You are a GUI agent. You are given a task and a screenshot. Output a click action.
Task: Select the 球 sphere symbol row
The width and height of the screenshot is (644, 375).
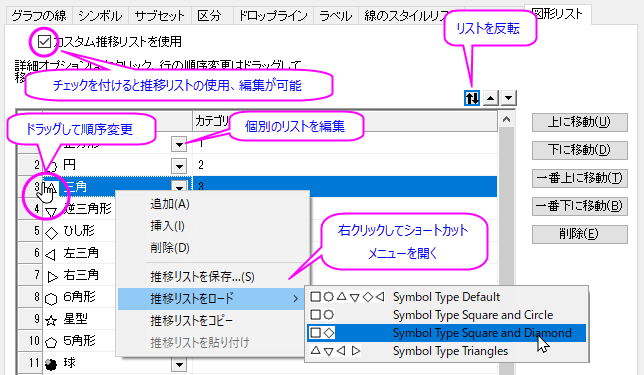[107, 363]
